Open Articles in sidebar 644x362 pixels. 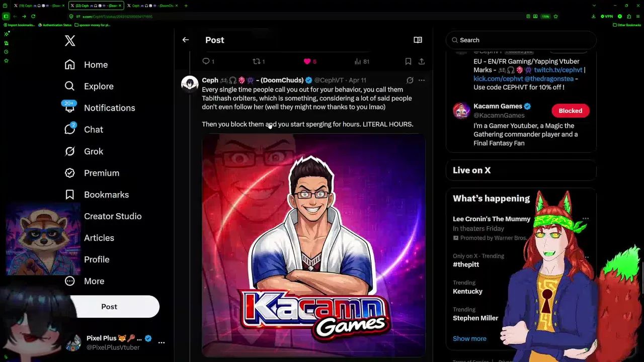point(99,238)
